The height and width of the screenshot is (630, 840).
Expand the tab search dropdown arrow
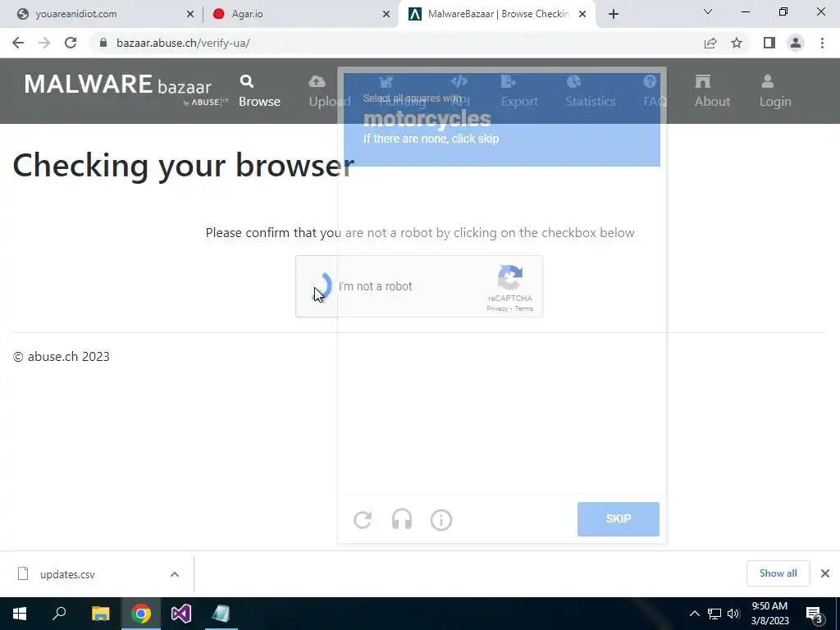coord(708,11)
